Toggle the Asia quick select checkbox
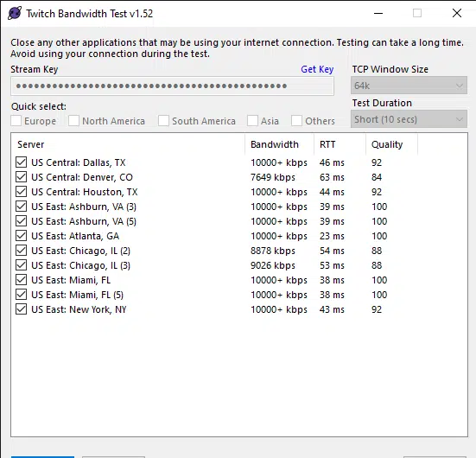This screenshot has width=476, height=458. coord(252,121)
